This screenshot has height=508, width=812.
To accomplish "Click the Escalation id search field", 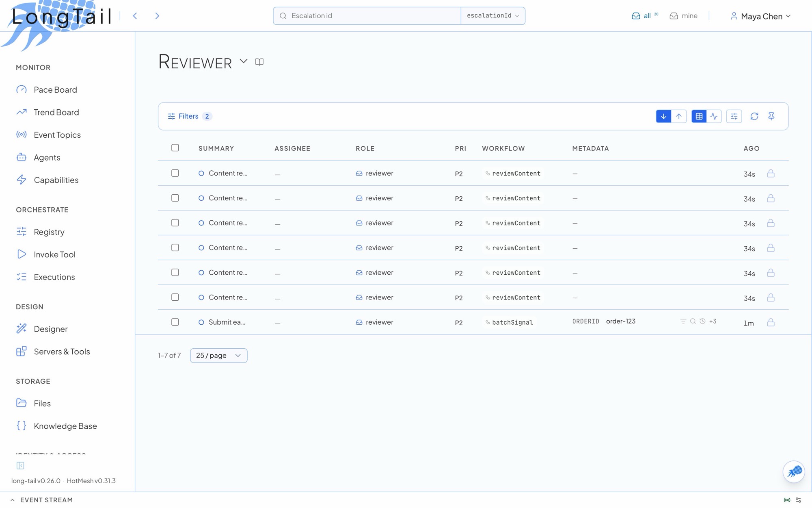I will point(367,16).
